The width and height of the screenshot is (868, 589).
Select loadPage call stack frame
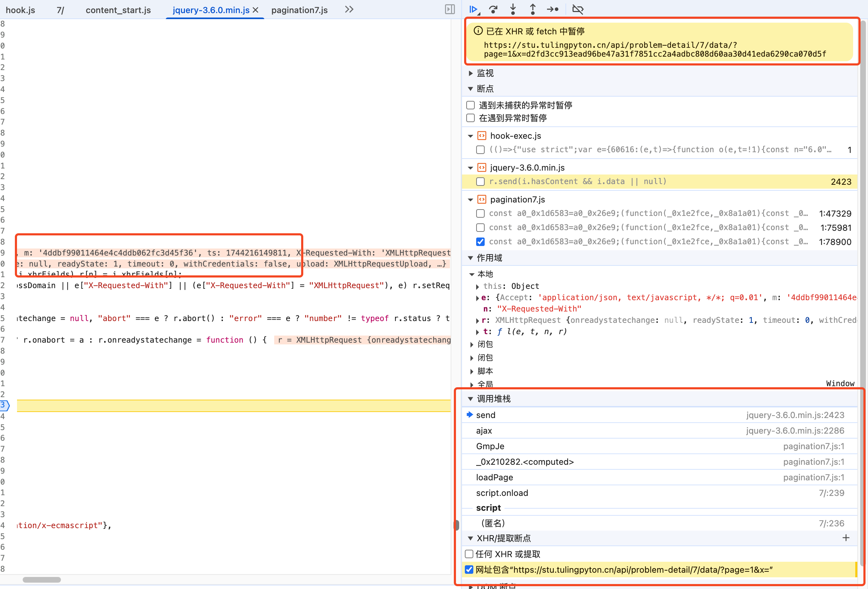494,477
